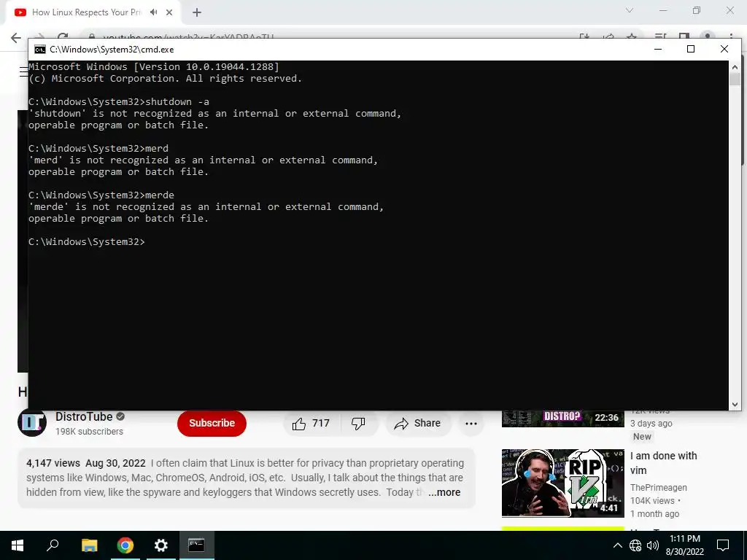This screenshot has width=747, height=560.
Task: Open Chrome three-dot menu
Action: 731,38
